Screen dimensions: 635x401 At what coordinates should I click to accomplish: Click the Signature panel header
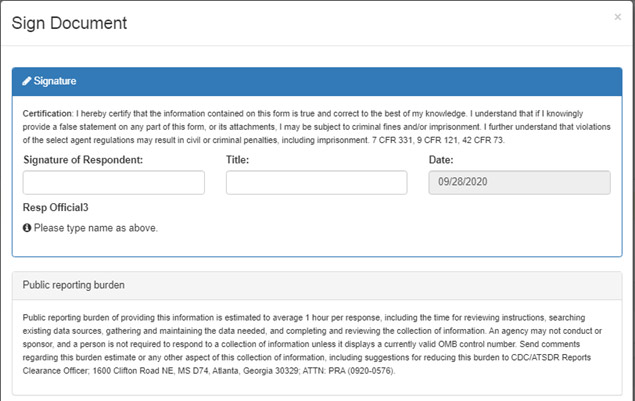pos(317,81)
